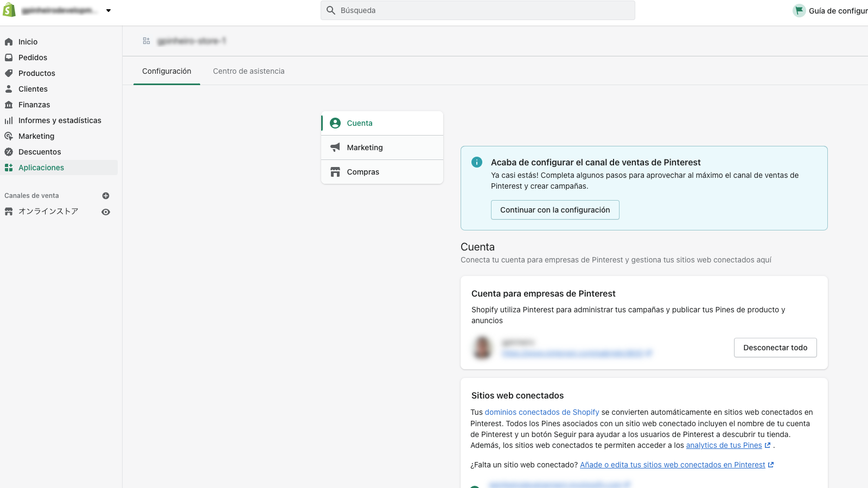The image size is (868, 488).
Task: Click the Cuenta profile icon
Action: [335, 123]
